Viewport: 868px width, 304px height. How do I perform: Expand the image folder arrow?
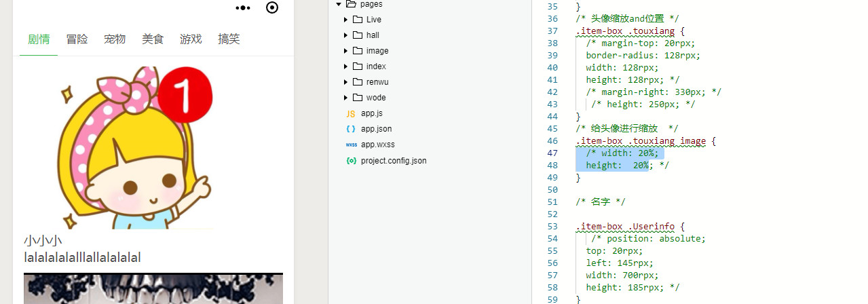point(345,51)
